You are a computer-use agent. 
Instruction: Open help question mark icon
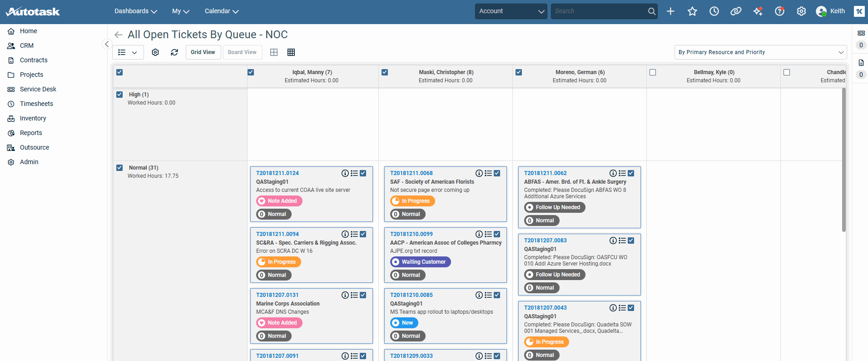779,11
